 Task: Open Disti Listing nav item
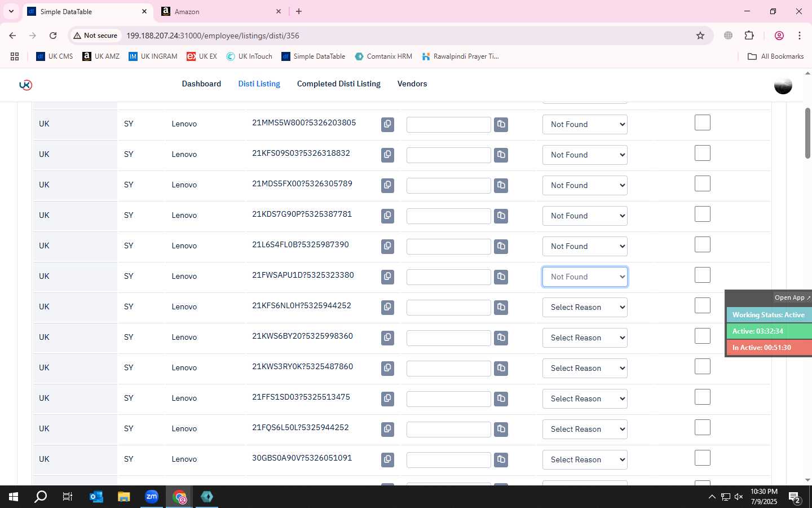click(259, 84)
